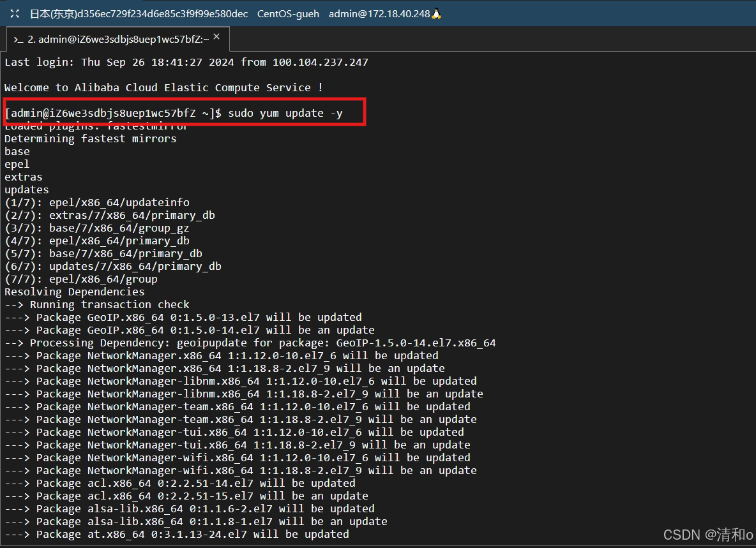Image resolution: width=756 pixels, height=548 pixels.
Task: Click the 'updates' repository line
Action: pyautogui.click(x=27, y=189)
